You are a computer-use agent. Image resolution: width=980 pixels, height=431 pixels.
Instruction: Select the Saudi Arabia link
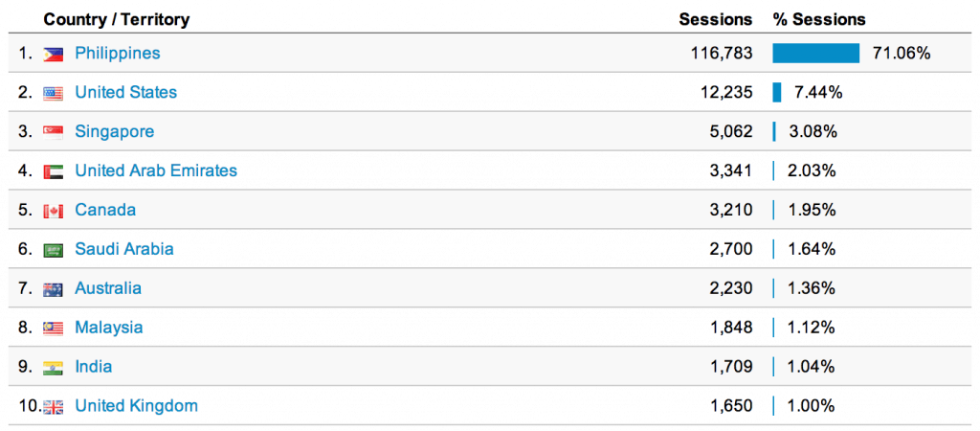point(124,249)
